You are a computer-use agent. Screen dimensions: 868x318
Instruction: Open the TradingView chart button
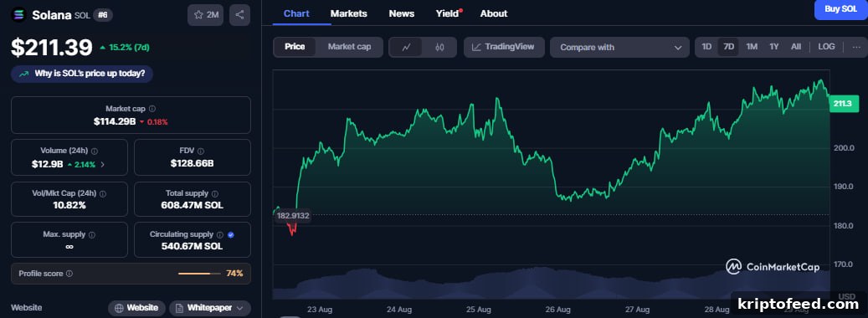[x=504, y=47]
